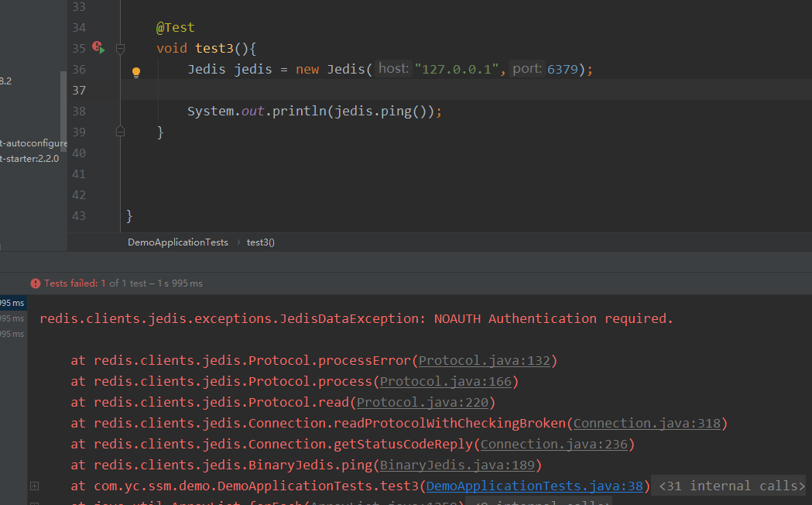Click the run test gutter icon for test3
This screenshot has width=812, height=505.
[98, 48]
